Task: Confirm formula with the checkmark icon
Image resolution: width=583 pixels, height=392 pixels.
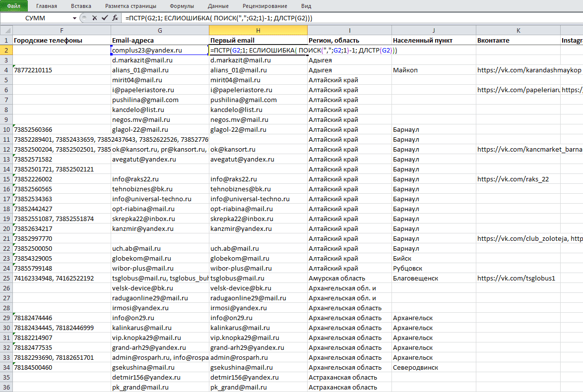Action: [x=105, y=18]
